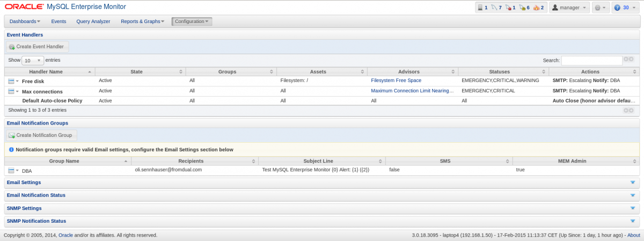Sort by Group Name column

point(68,161)
